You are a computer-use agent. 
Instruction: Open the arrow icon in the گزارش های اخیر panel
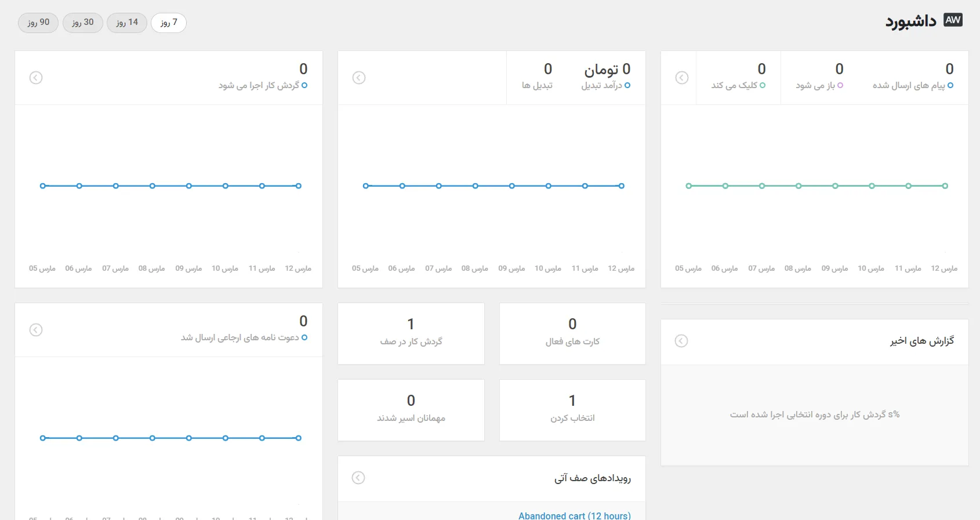tap(681, 341)
